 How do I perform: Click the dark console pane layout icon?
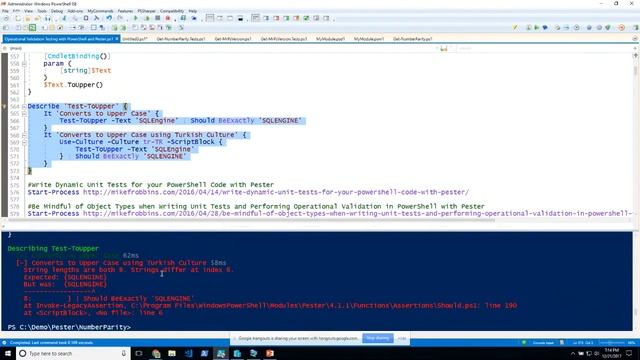tap(240, 18)
